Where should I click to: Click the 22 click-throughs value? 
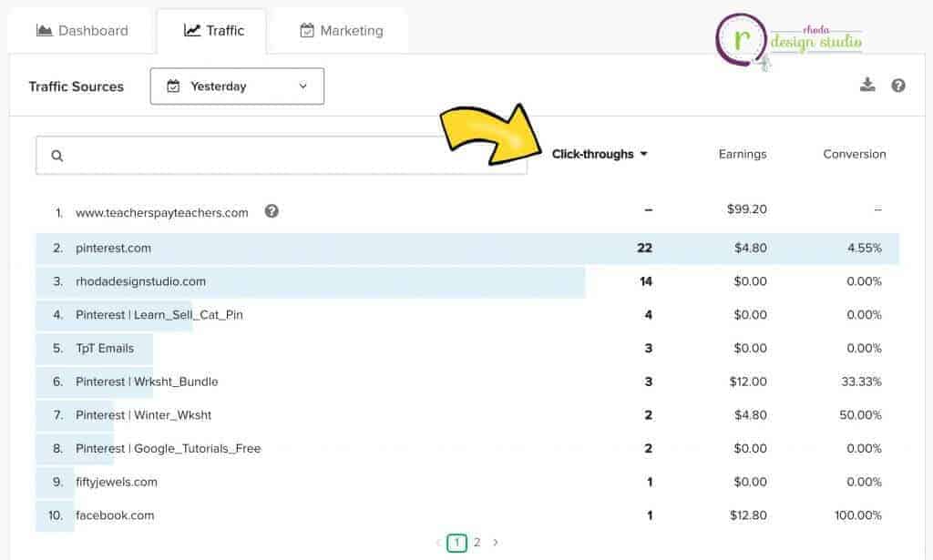click(644, 248)
